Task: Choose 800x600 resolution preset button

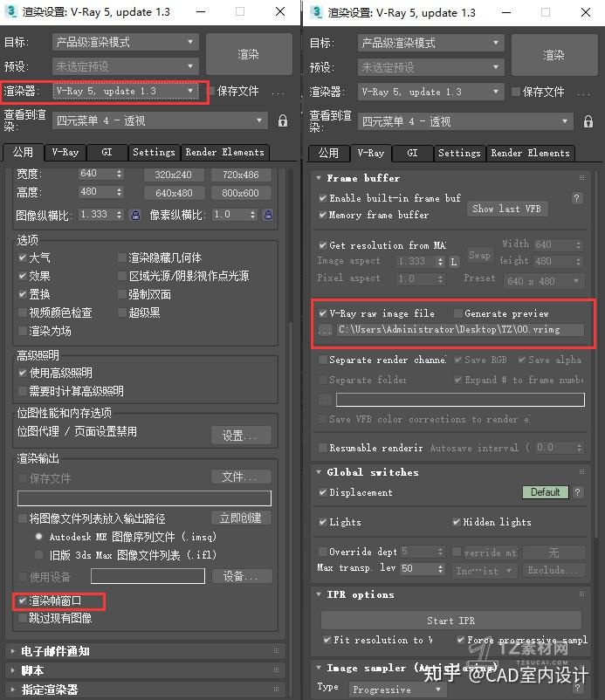Action: coord(241,193)
